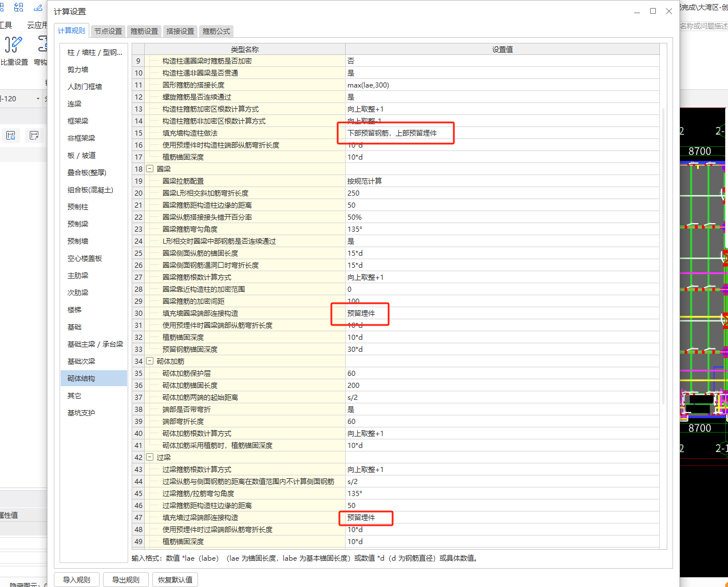Click value 下部预留钢筋，上部预留埋件 in row 15
Image resolution: width=728 pixels, height=587 pixels.
coord(392,133)
